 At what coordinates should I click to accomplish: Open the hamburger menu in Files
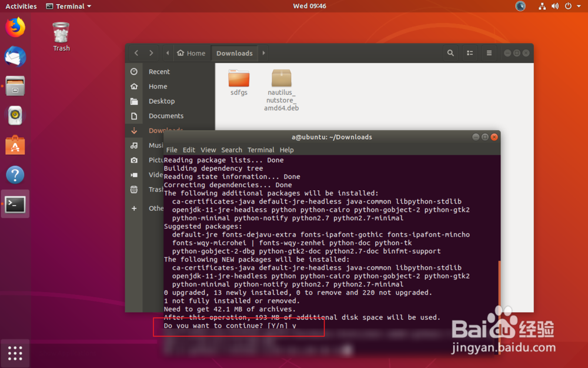coord(489,52)
